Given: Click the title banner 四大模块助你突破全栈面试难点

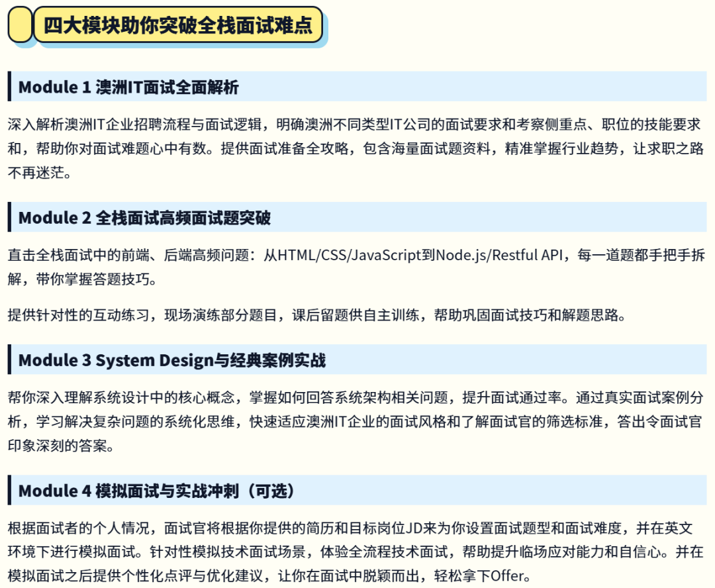Looking at the screenshot, I should click(x=177, y=26).
